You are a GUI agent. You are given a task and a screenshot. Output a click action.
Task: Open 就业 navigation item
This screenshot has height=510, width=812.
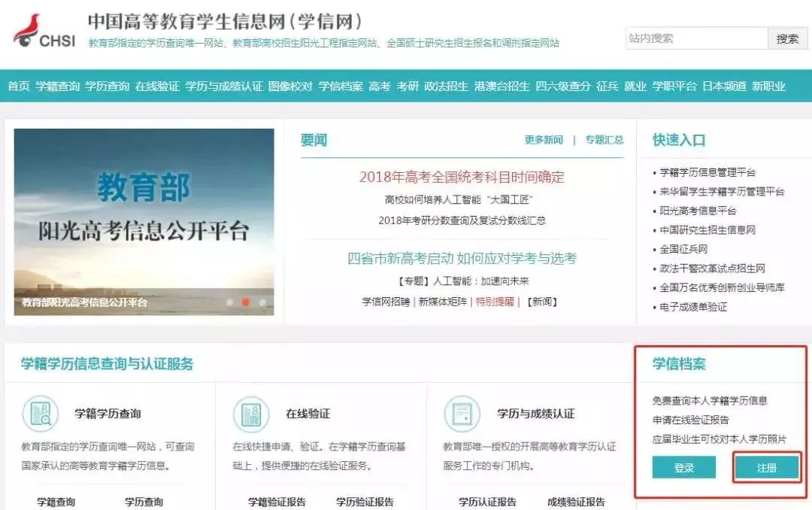click(635, 86)
